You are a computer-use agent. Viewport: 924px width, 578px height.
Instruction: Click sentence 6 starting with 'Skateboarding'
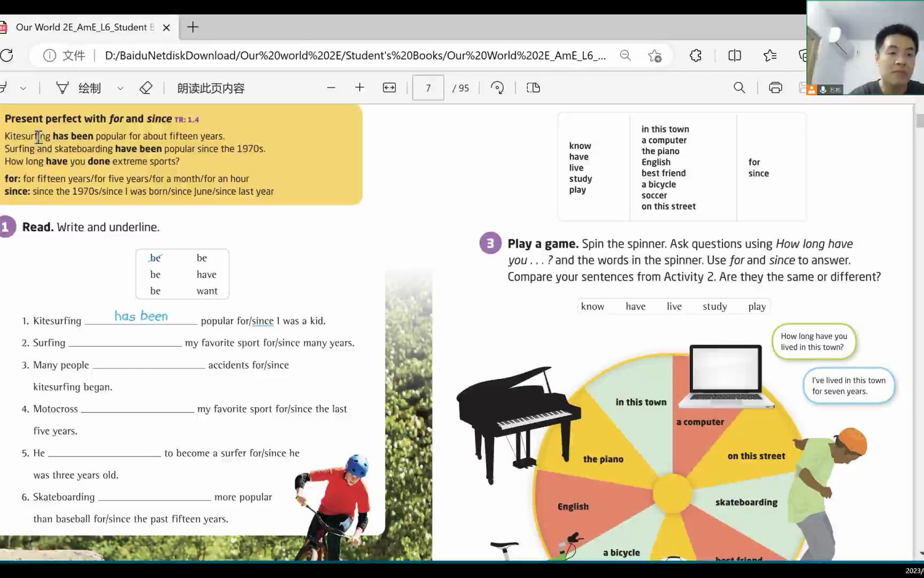click(147, 508)
